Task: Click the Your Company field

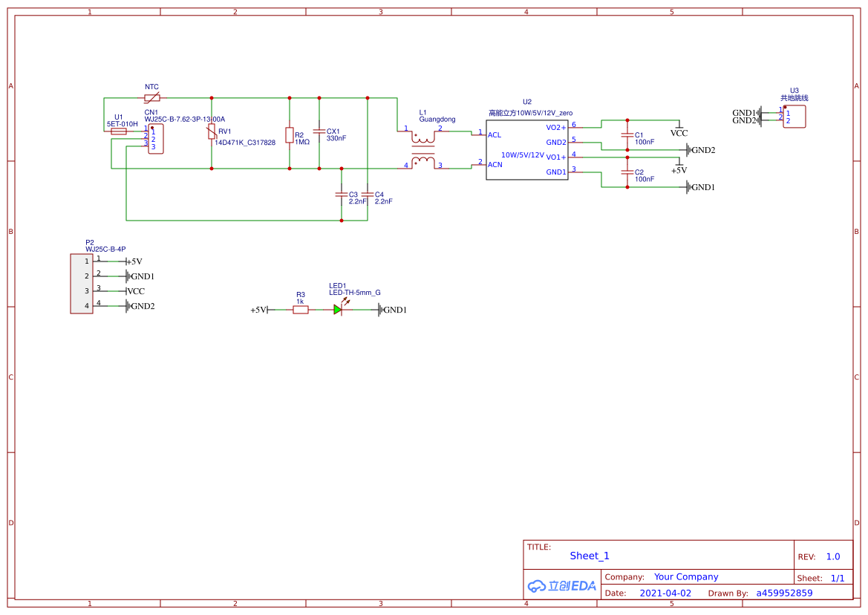Action: pyautogui.click(x=686, y=576)
